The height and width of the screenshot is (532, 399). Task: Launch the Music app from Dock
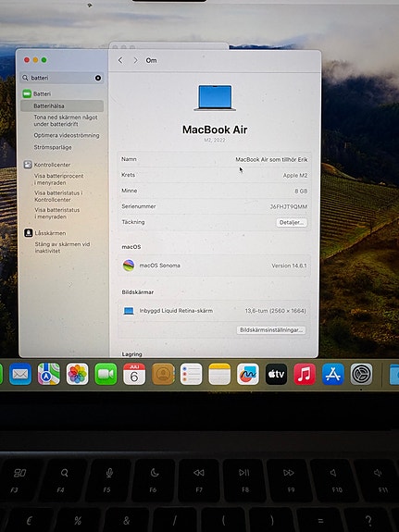point(305,374)
